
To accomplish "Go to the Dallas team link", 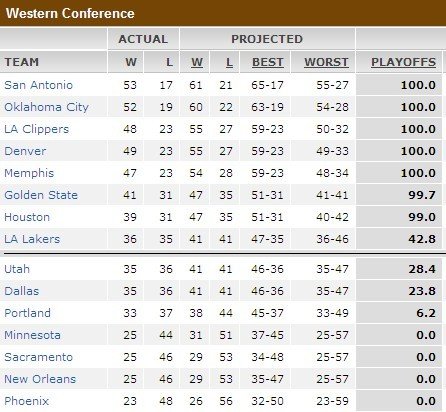I will pyautogui.click(x=22, y=291).
